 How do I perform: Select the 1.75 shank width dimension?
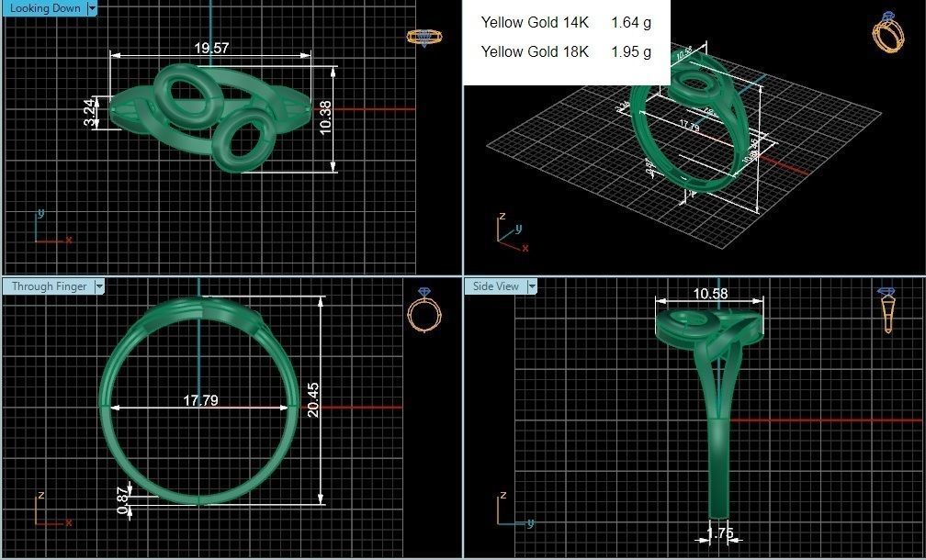[720, 532]
